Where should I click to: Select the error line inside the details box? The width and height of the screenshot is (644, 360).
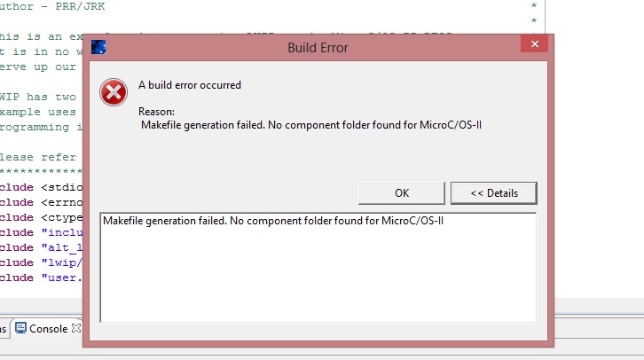click(x=272, y=221)
